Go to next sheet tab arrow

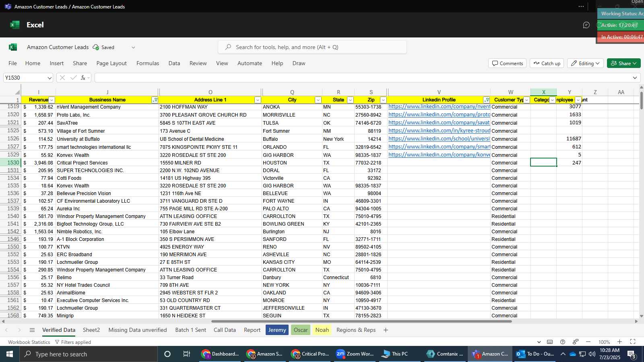[x=19, y=330]
